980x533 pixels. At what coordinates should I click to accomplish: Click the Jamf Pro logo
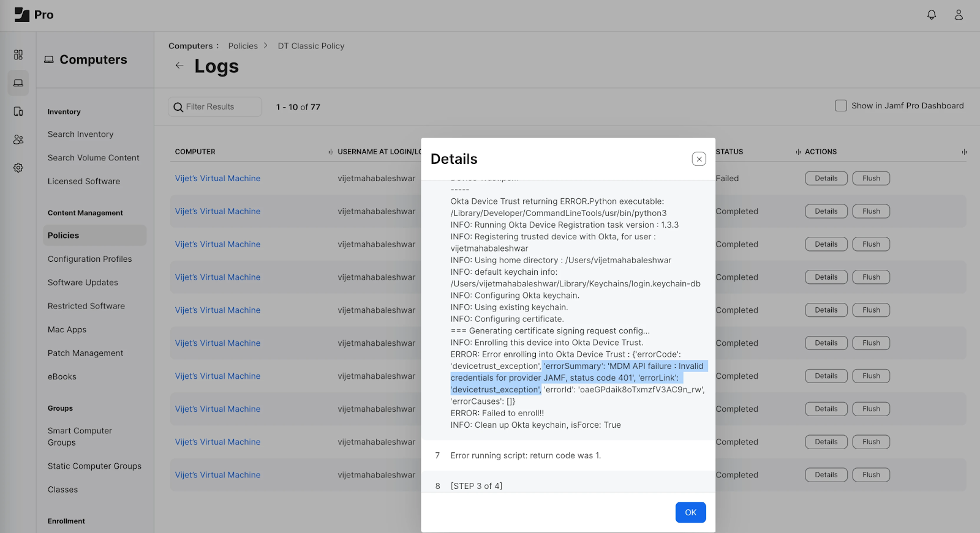(x=34, y=15)
